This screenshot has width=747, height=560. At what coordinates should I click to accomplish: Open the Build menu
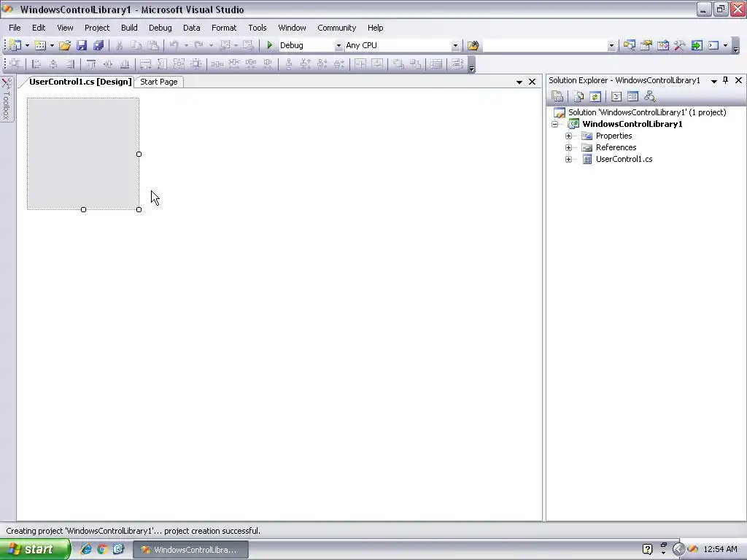pos(129,28)
